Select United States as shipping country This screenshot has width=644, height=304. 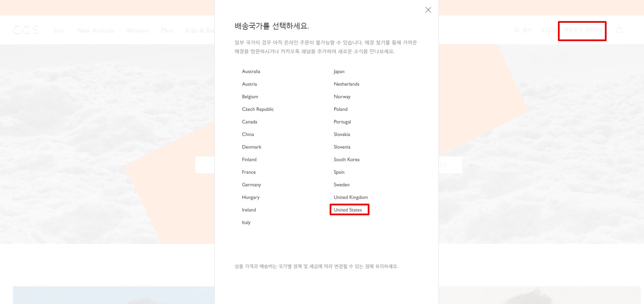348,210
